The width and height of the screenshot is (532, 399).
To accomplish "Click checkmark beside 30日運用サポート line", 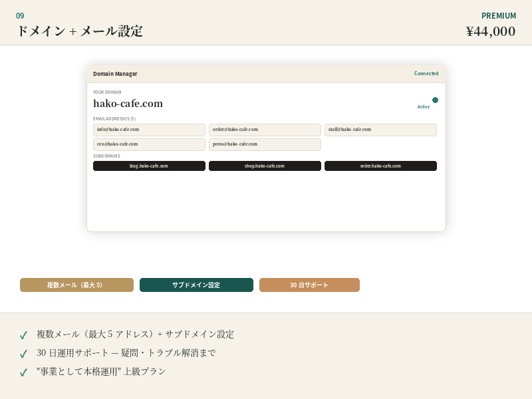I will pos(23,354).
